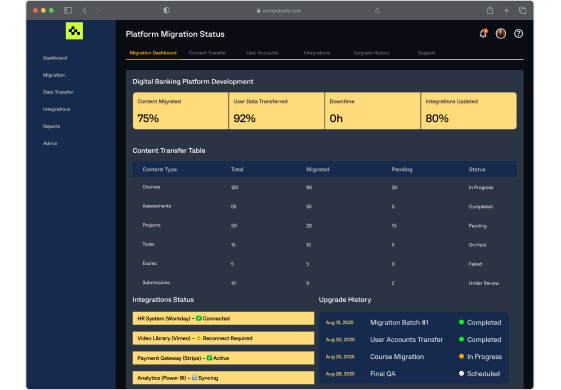Open the browser share icon

click(x=490, y=10)
